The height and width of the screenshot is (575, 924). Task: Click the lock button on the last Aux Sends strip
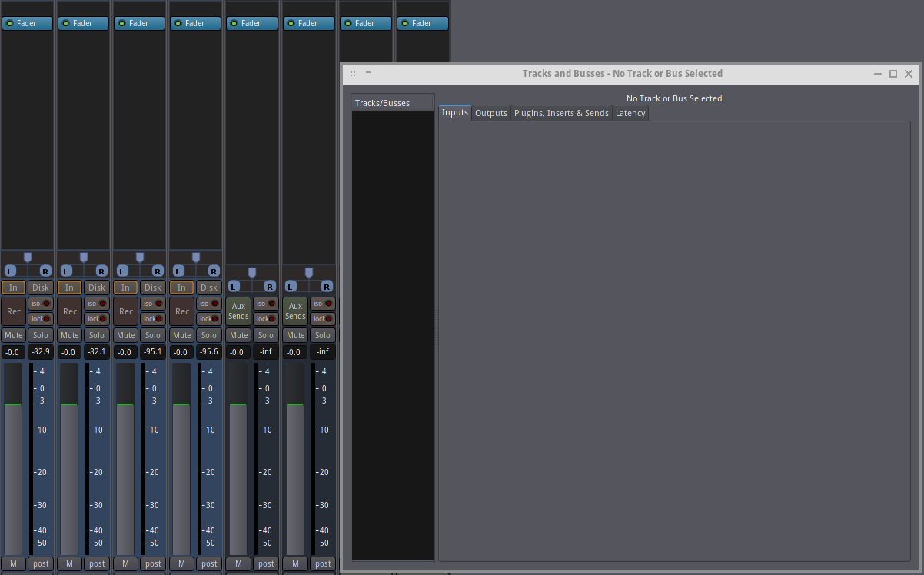[322, 319]
